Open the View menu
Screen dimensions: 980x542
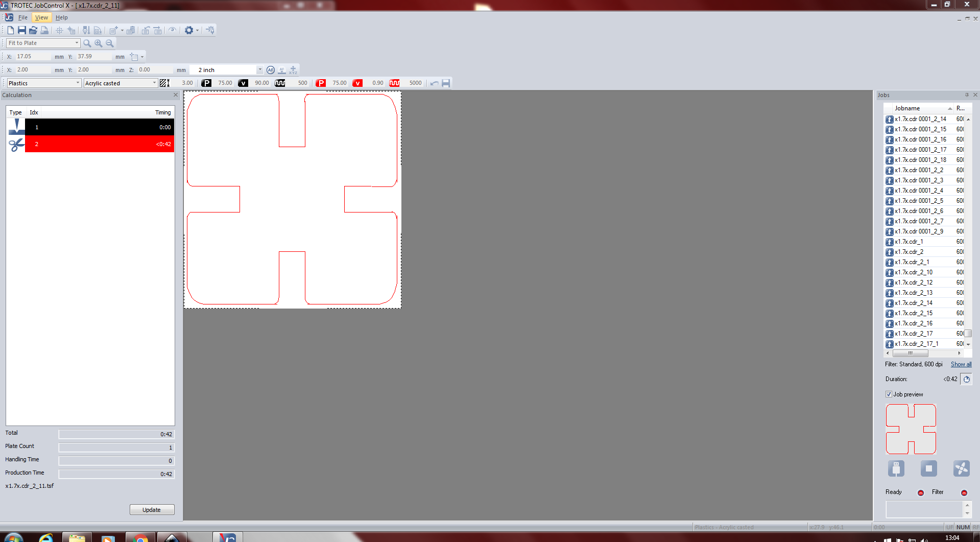tap(42, 17)
